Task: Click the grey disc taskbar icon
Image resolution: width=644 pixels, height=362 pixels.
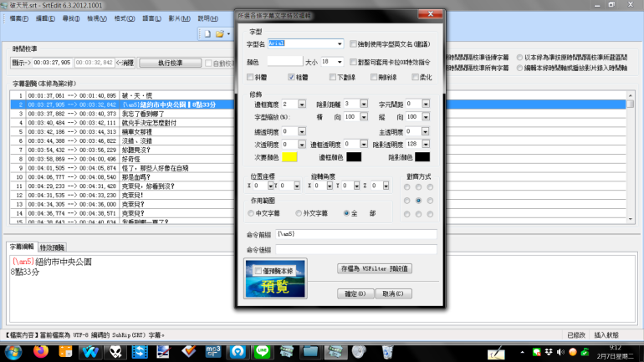Action: click(x=359, y=352)
